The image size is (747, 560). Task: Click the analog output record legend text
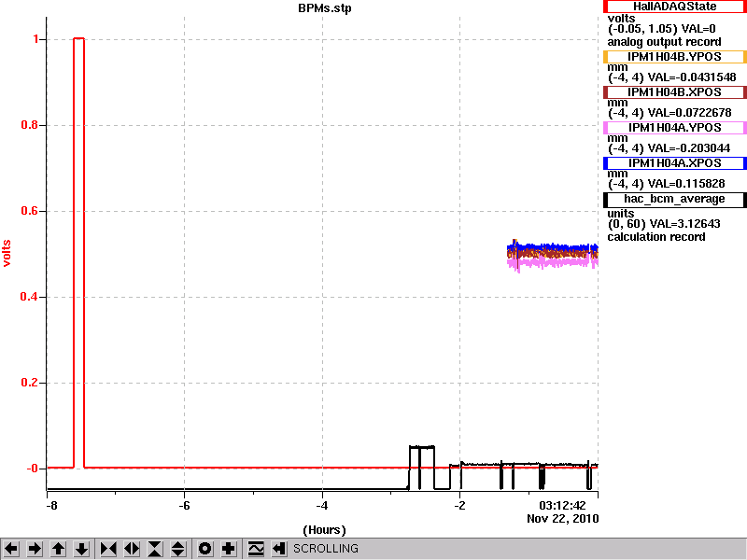point(664,42)
